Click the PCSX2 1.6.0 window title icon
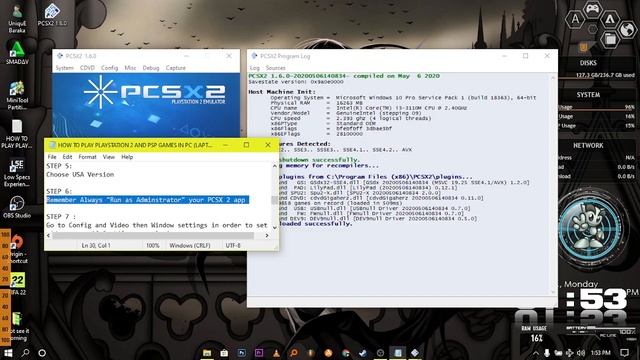This screenshot has height=360, width=640. (60, 56)
